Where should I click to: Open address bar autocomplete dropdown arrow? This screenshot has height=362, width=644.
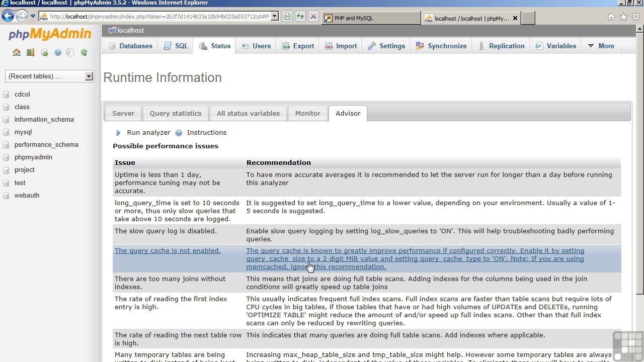[x=274, y=16]
